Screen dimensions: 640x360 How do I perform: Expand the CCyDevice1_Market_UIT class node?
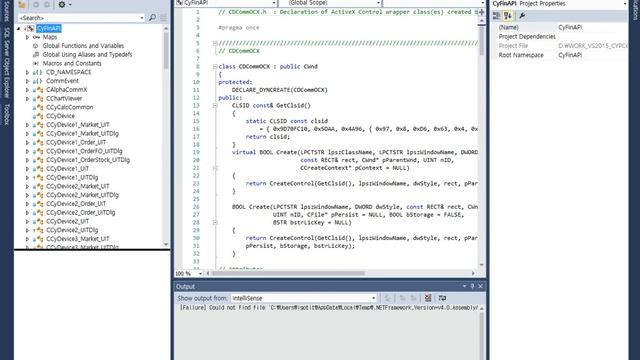[27, 125]
